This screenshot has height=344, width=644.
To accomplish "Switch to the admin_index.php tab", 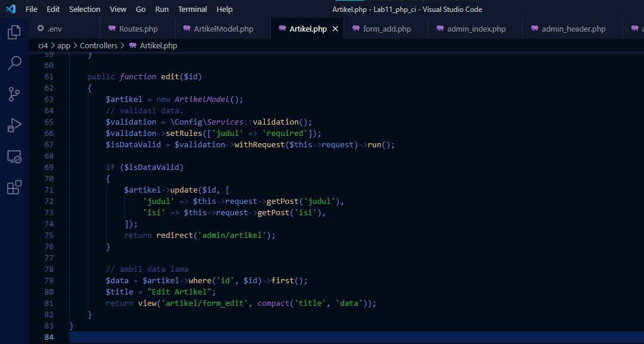I will 478,28.
